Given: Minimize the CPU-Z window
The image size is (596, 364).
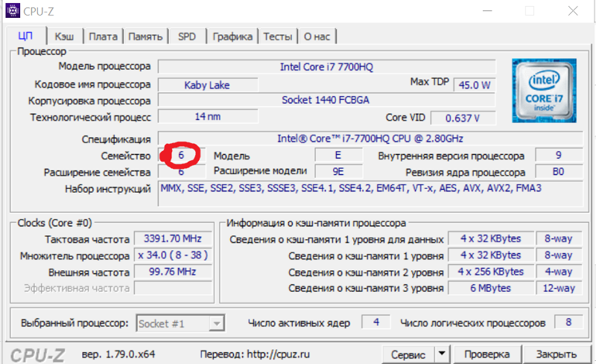Looking at the screenshot, I should click(x=488, y=11).
